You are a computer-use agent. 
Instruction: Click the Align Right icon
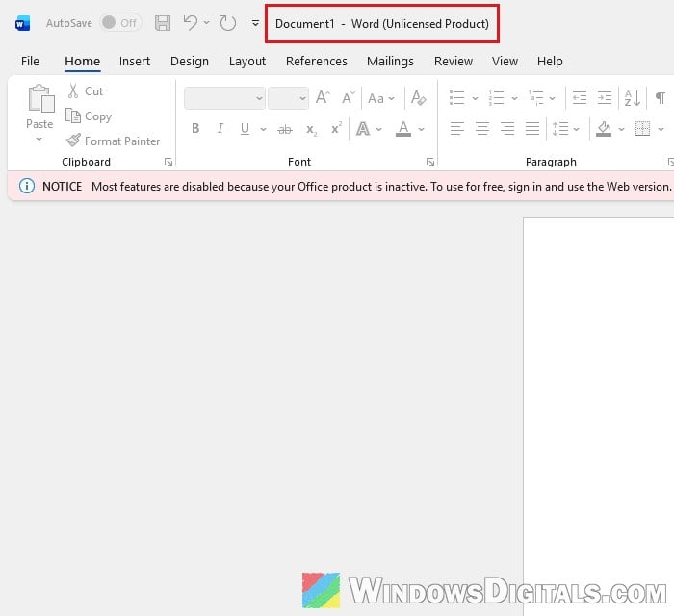507,128
